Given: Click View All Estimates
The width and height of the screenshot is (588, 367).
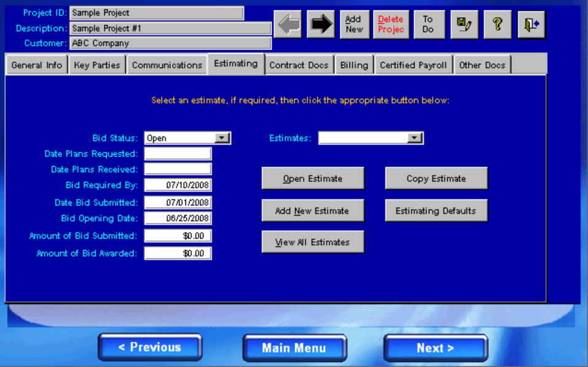Looking at the screenshot, I should [x=313, y=242].
